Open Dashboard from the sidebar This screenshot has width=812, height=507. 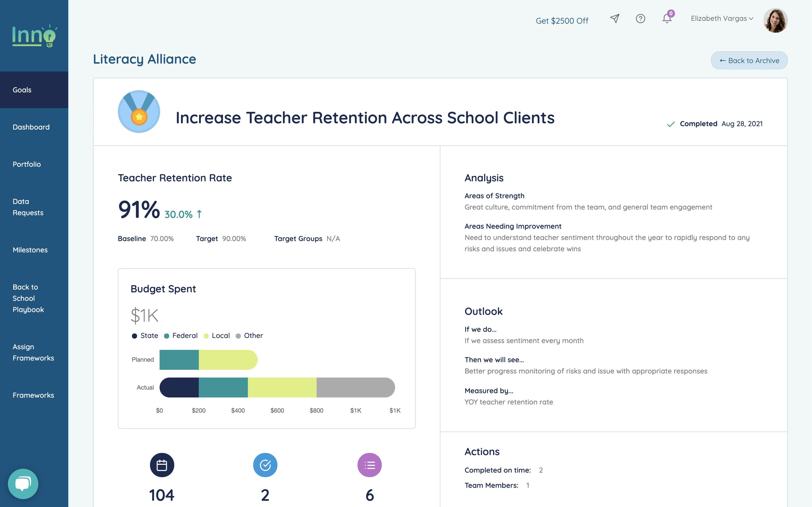[x=31, y=127]
